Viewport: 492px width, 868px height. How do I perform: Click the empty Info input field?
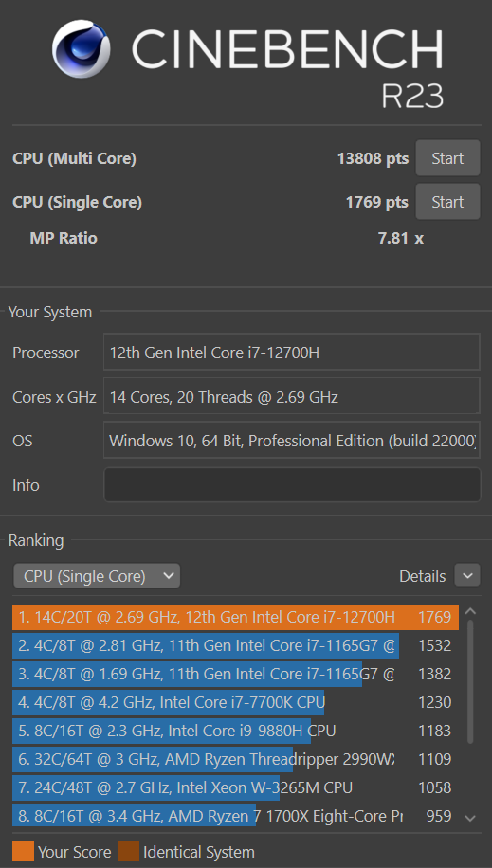[292, 485]
